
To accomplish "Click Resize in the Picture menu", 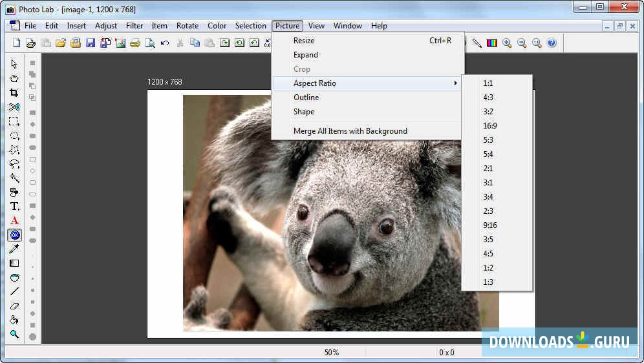I will 304,41.
